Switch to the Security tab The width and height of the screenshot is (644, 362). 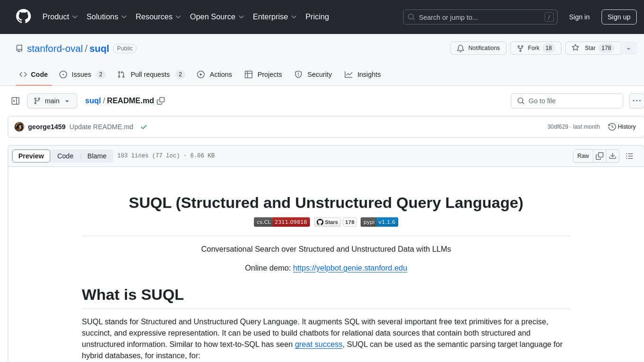(313, 74)
